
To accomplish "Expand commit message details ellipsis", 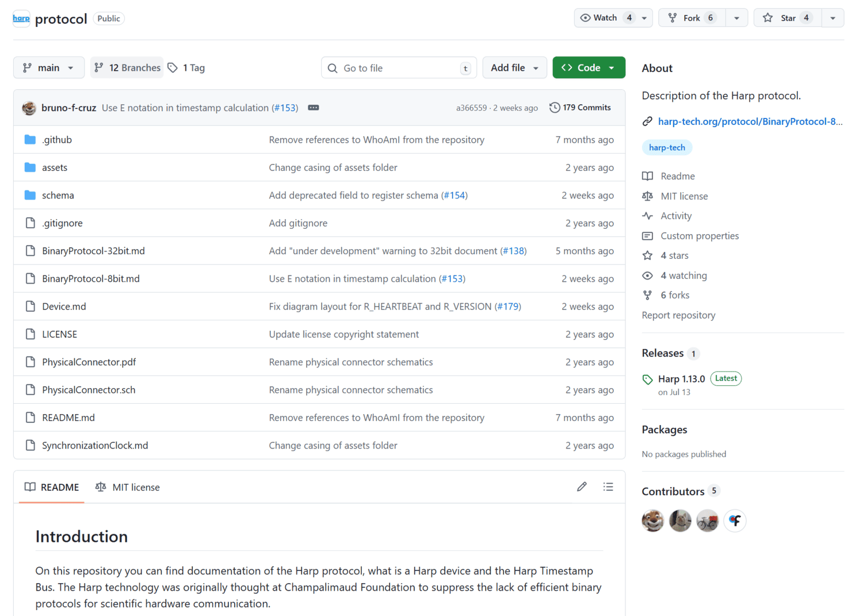I will tap(313, 108).
